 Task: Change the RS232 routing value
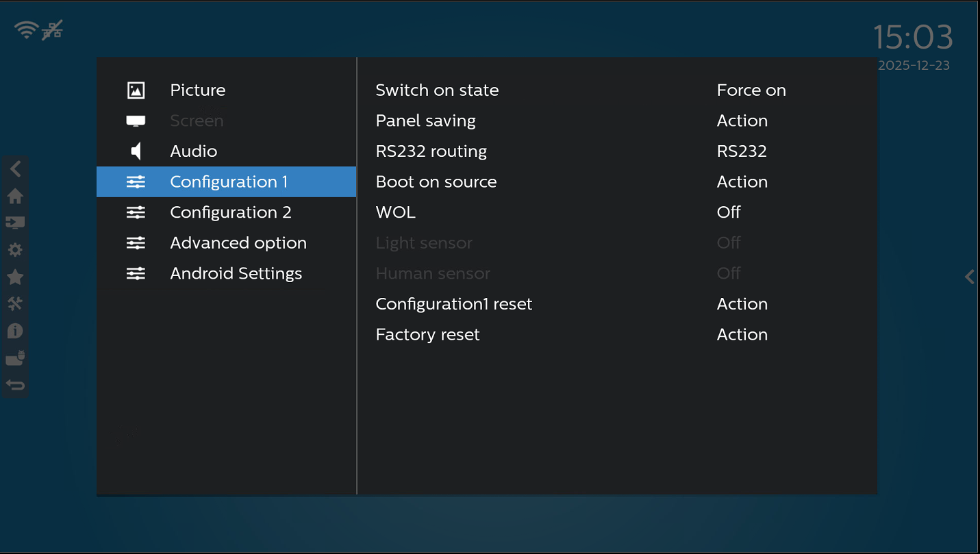(741, 151)
